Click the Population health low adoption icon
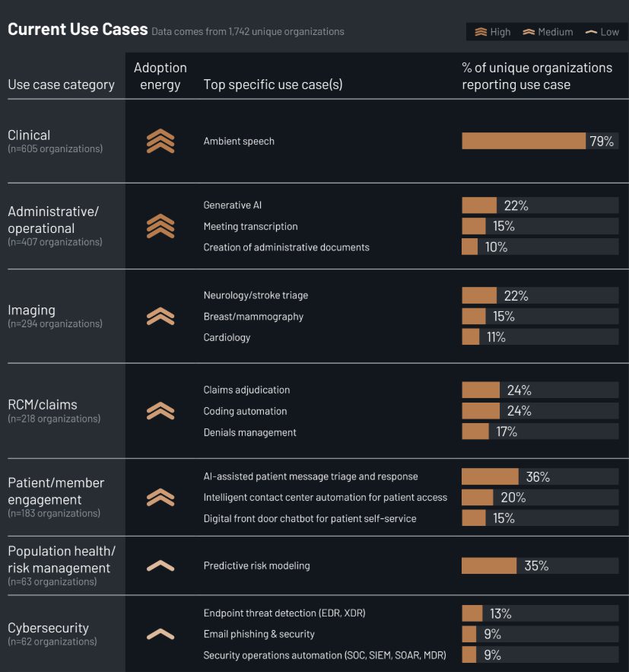 point(160,565)
